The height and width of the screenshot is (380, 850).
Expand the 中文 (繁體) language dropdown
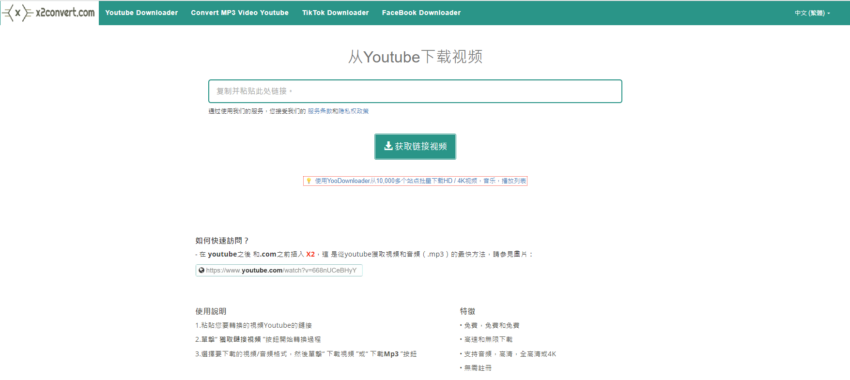[812, 13]
